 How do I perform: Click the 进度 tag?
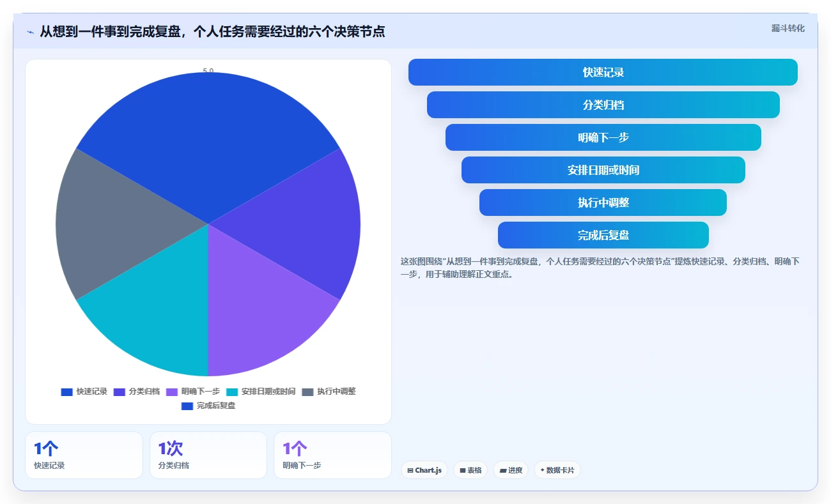click(x=511, y=470)
